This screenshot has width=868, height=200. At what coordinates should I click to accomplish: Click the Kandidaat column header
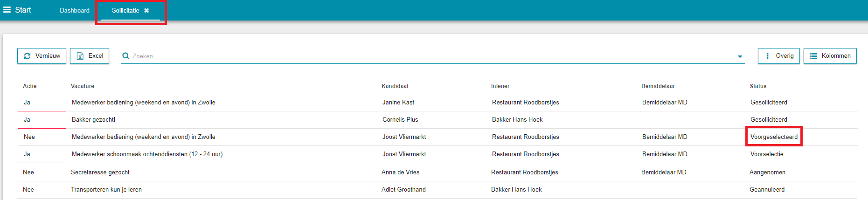click(395, 86)
